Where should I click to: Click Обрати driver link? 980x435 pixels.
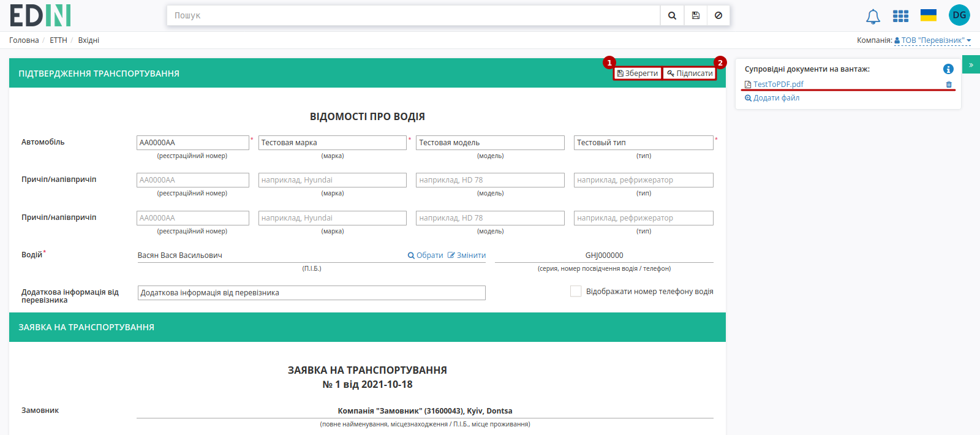(426, 255)
